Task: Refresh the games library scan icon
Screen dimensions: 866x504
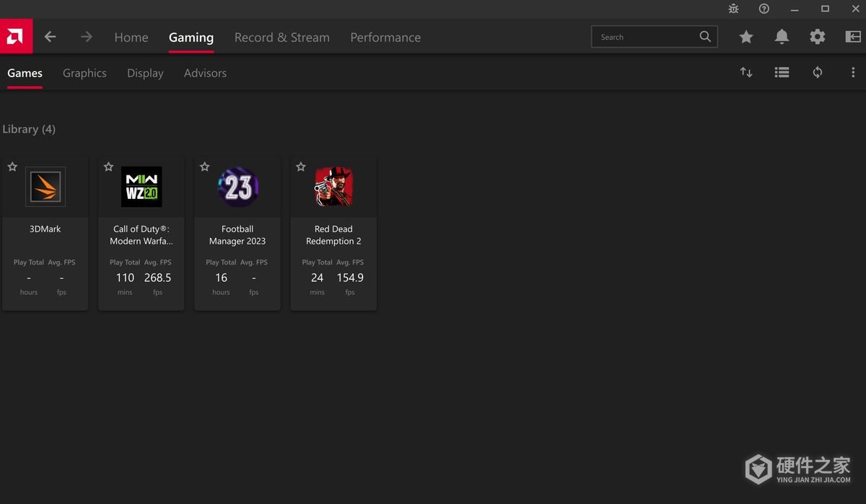Action: 818,72
